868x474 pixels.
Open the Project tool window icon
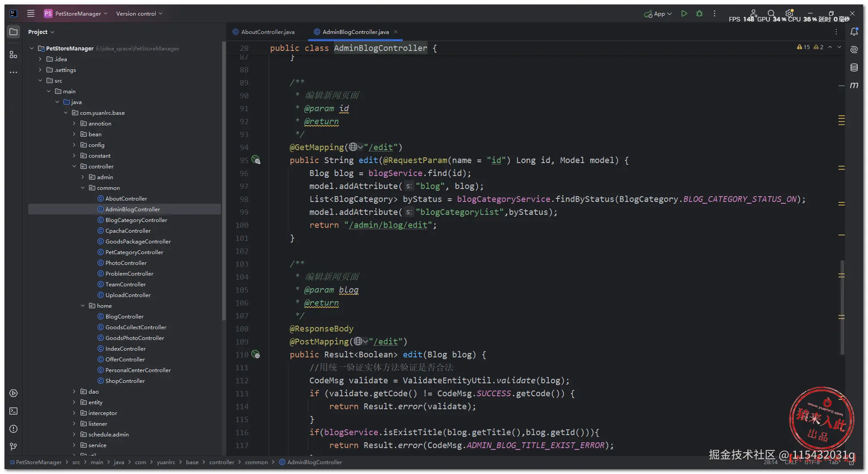coord(13,32)
